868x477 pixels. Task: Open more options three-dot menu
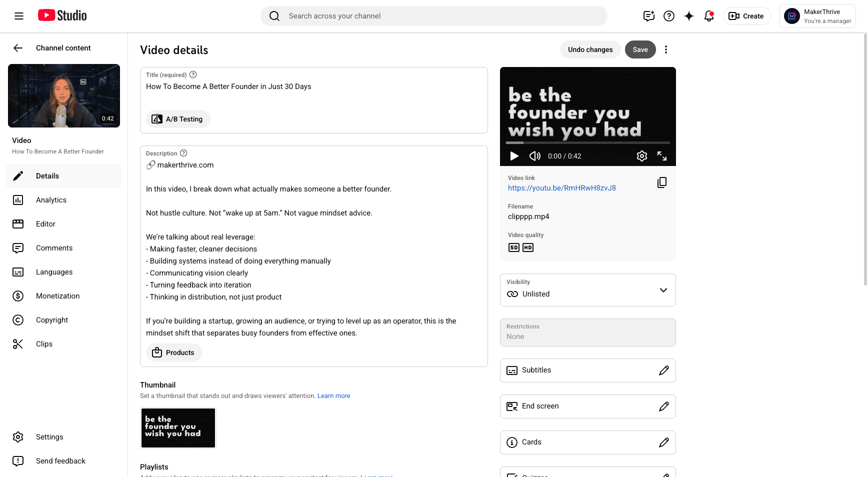[x=666, y=49]
